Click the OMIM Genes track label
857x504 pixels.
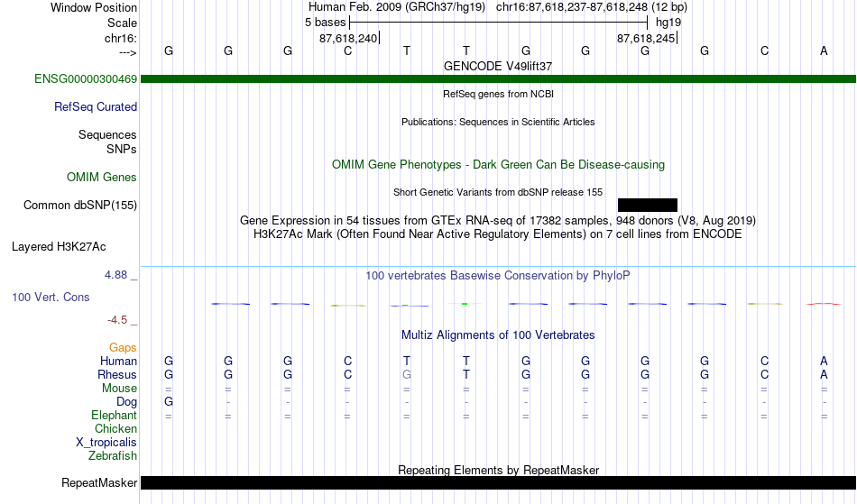pos(101,177)
